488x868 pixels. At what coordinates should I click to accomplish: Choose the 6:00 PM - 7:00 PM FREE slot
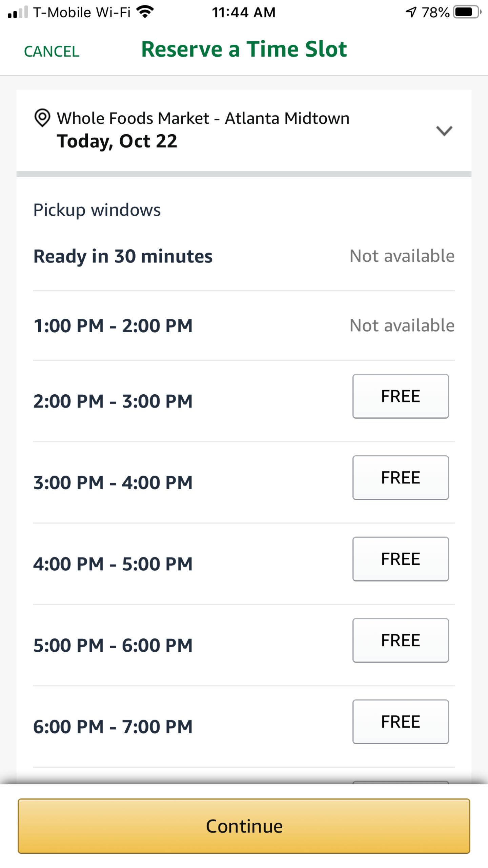coord(400,722)
